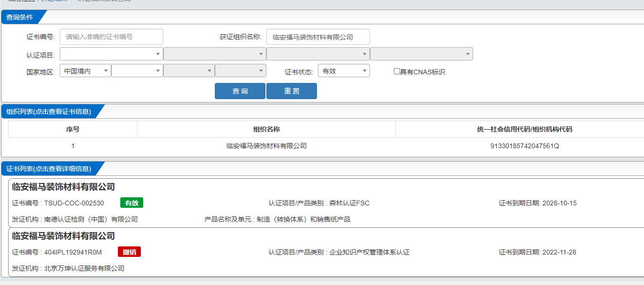Image resolution: width=644 pixels, height=285 pixels.
Task: Open the company title above certificate 404IPL192941R0M
Action: tap(63, 236)
